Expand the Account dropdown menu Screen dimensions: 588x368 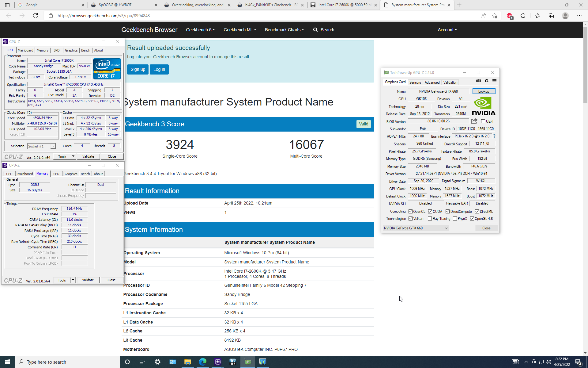click(447, 30)
